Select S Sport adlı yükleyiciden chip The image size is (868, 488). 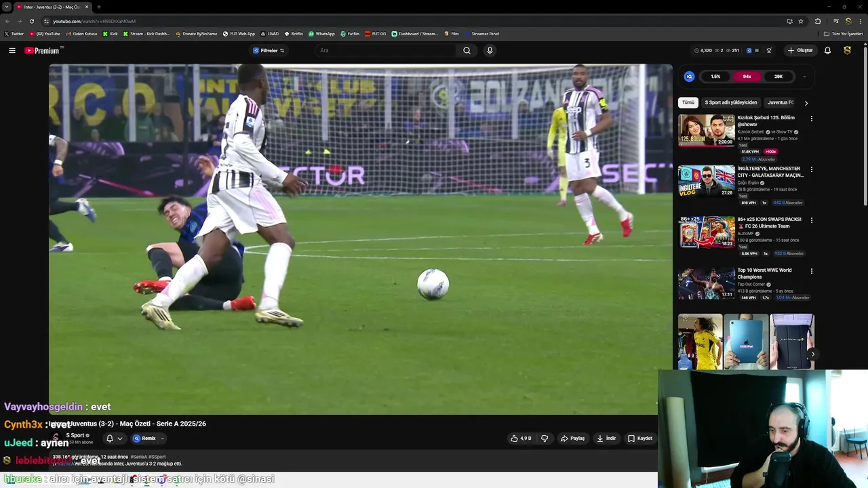point(731,102)
